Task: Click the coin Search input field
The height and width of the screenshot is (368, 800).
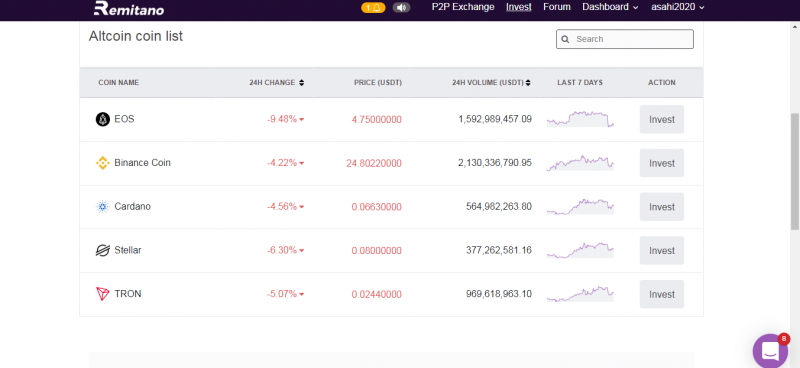Action: [625, 39]
